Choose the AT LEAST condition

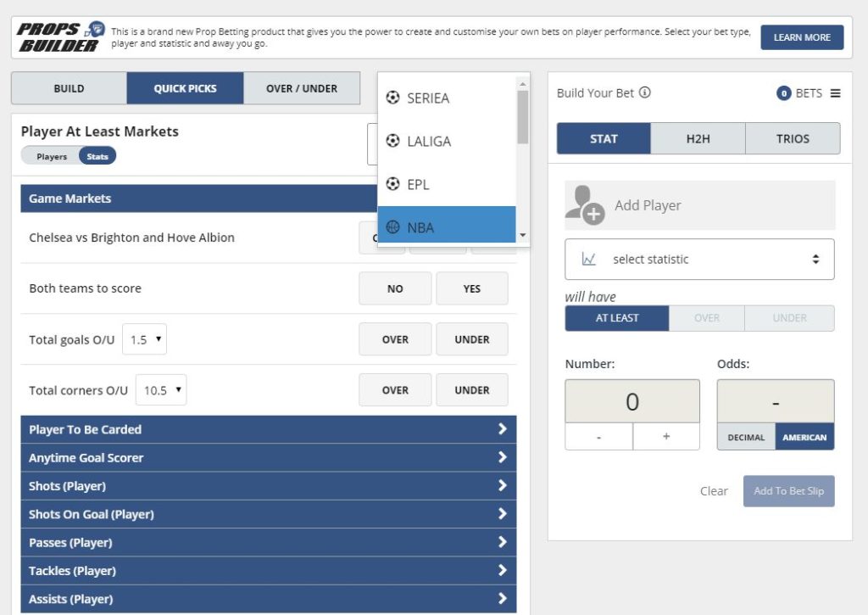[617, 318]
